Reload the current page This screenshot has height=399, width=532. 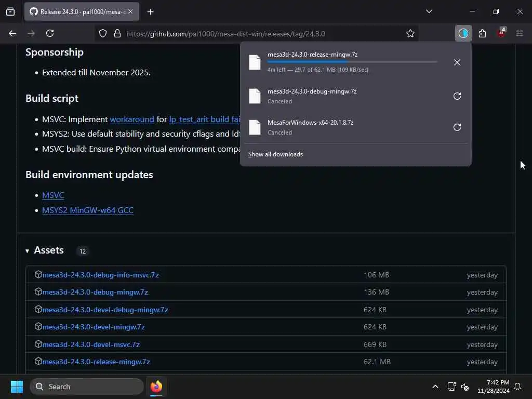(50, 33)
